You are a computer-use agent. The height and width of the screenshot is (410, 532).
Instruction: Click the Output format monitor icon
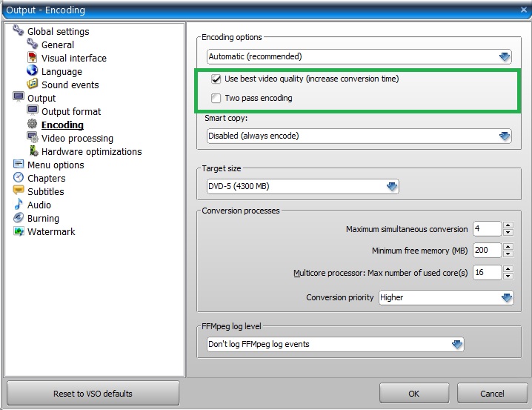click(33, 110)
